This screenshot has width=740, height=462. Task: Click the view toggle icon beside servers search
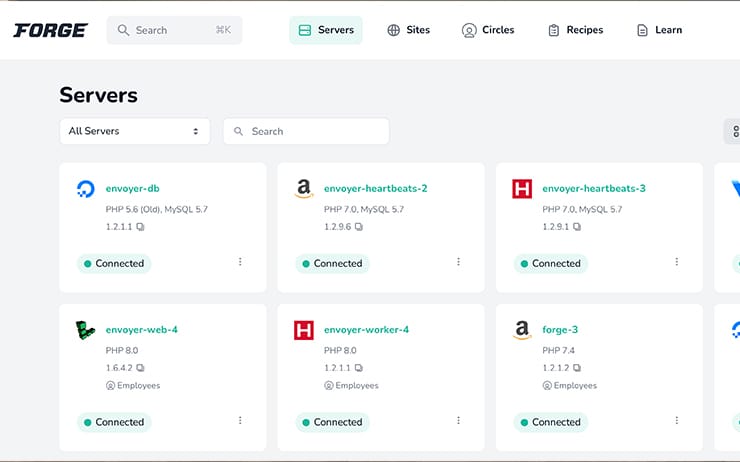click(734, 131)
